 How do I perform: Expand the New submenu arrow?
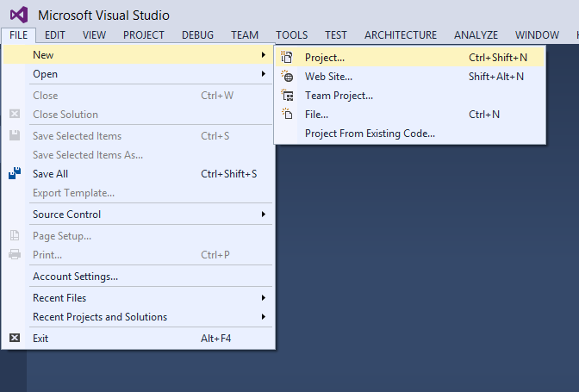[x=264, y=54]
